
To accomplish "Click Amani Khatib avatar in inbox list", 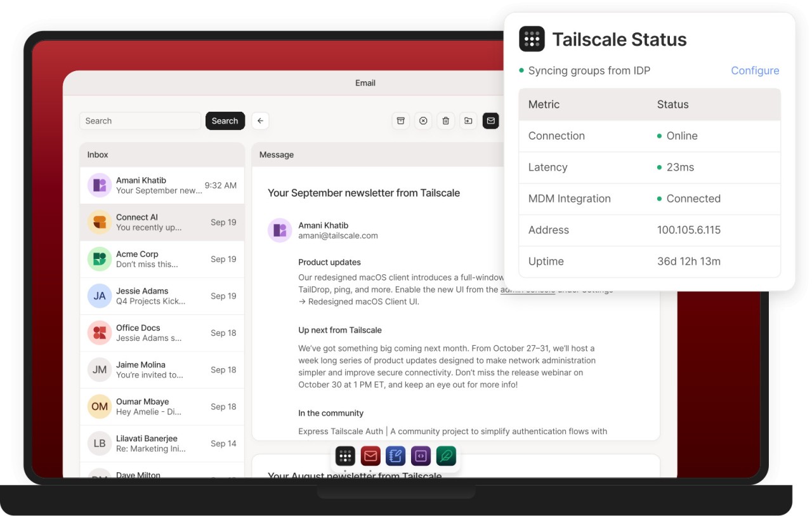I will pyautogui.click(x=100, y=185).
